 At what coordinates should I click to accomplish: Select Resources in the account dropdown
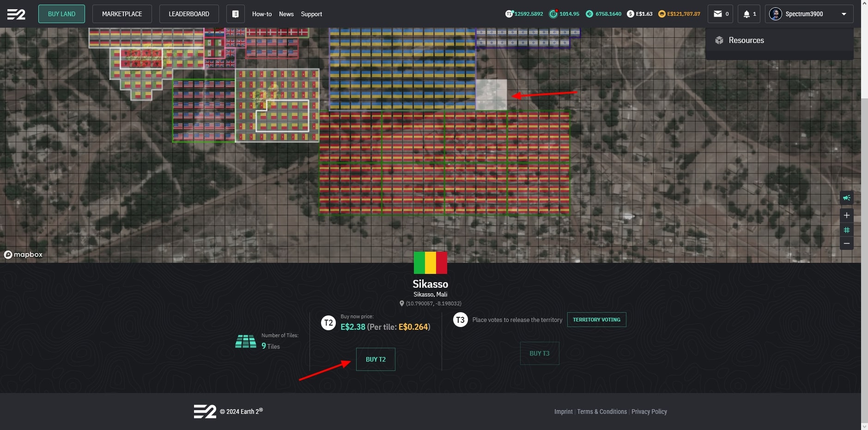(779, 40)
